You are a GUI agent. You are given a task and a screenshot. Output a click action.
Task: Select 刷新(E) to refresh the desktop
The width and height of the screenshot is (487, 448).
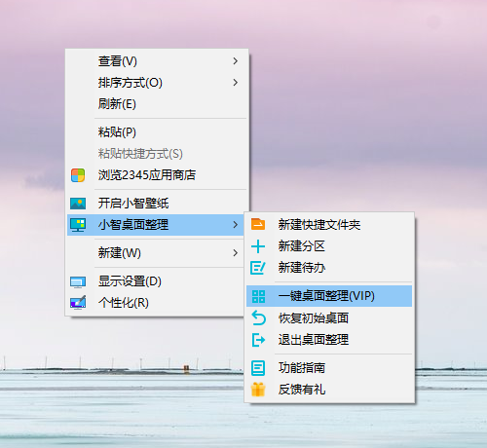[x=157, y=104]
